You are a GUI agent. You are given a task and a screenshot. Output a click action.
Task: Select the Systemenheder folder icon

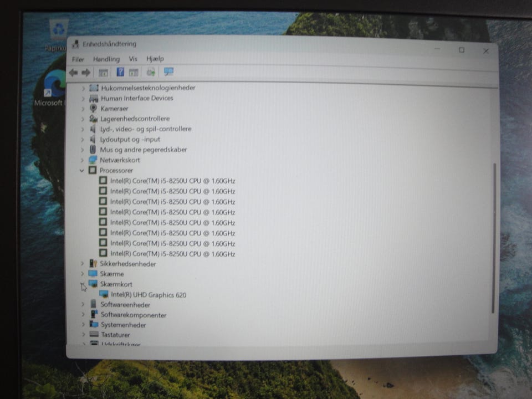point(94,324)
